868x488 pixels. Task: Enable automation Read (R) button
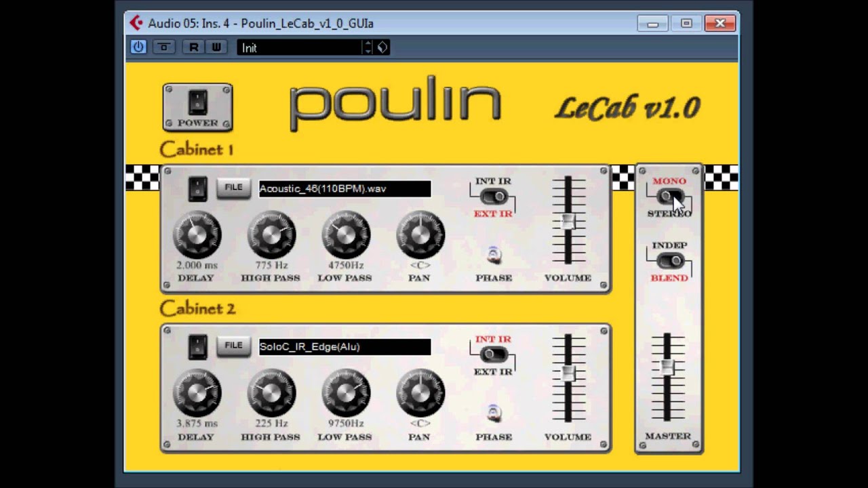[194, 47]
